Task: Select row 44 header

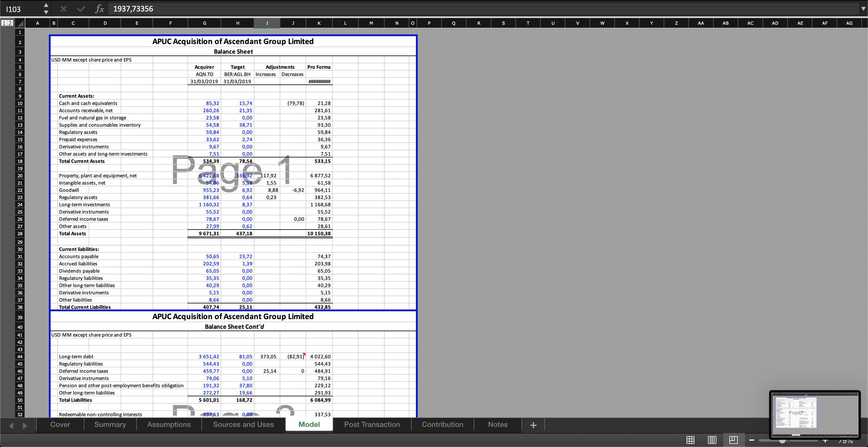Action: pos(20,357)
